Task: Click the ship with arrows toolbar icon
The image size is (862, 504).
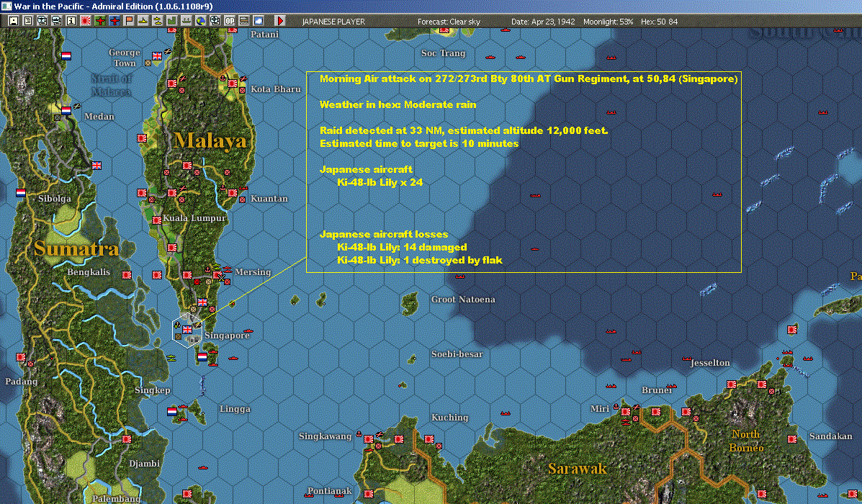Action: pos(187,21)
